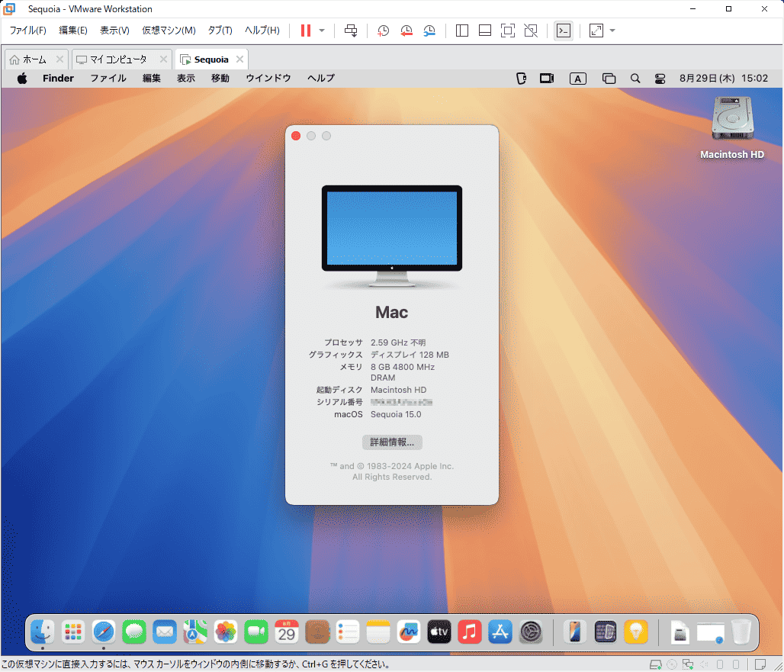Open Messages from the Dock
Image resolution: width=784 pixels, height=672 pixels.
click(x=134, y=632)
